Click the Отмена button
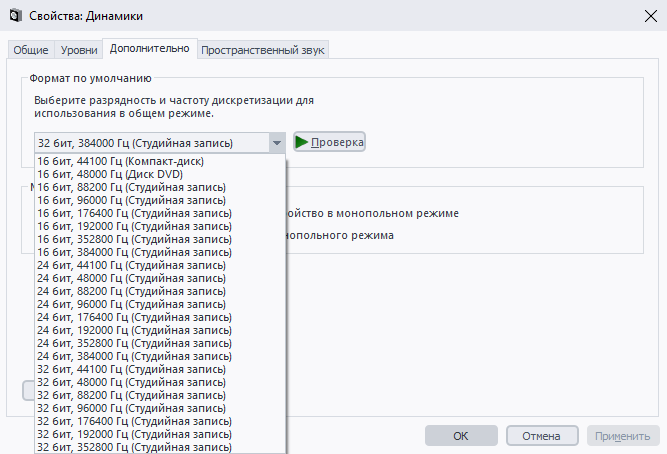Viewport: 667px width, 454px height. point(542,436)
